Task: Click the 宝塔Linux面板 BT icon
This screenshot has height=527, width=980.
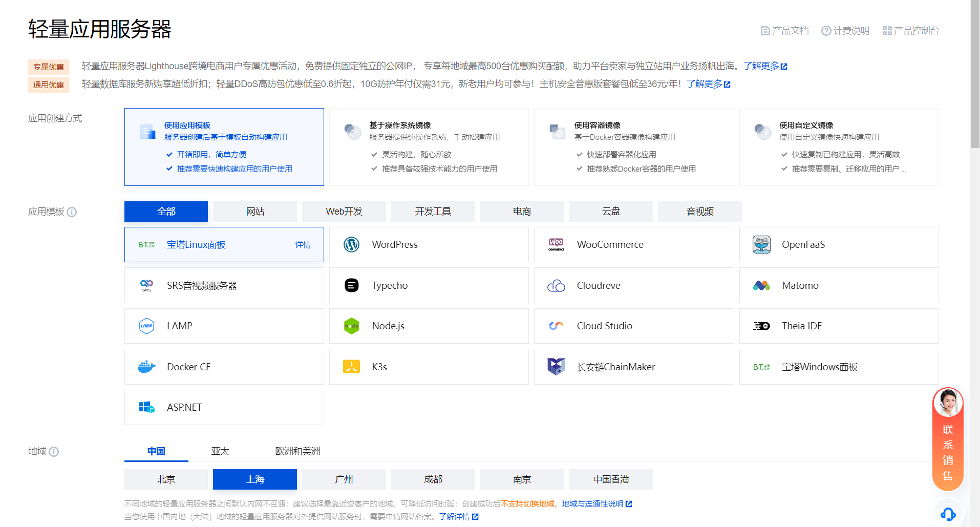Action: click(x=146, y=245)
